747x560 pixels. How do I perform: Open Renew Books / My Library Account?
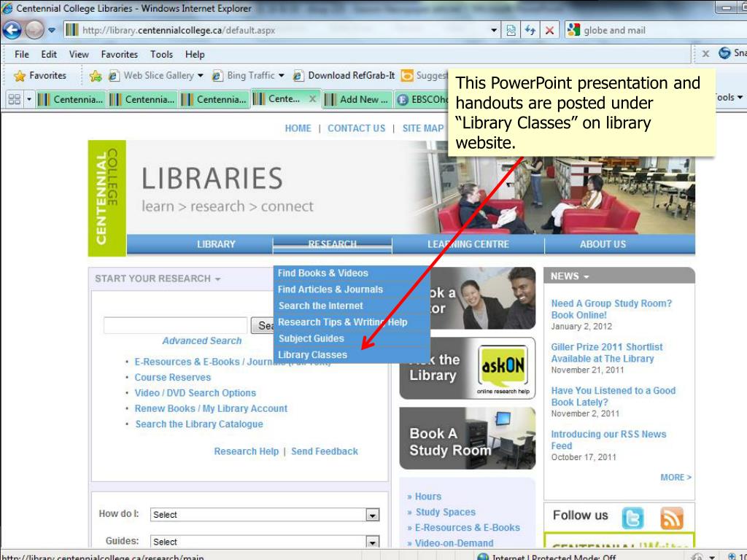point(211,408)
